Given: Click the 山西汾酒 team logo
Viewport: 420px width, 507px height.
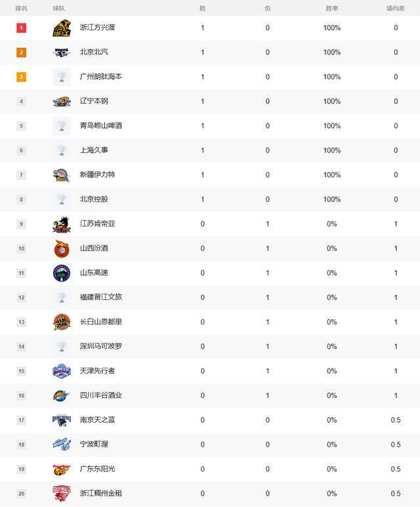Looking at the screenshot, I should 62,249.
